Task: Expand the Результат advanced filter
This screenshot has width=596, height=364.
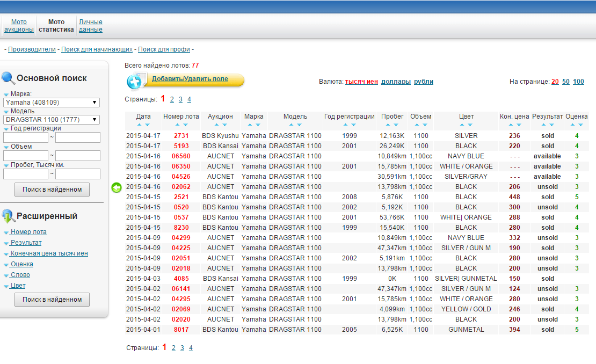Action: pyautogui.click(x=26, y=243)
